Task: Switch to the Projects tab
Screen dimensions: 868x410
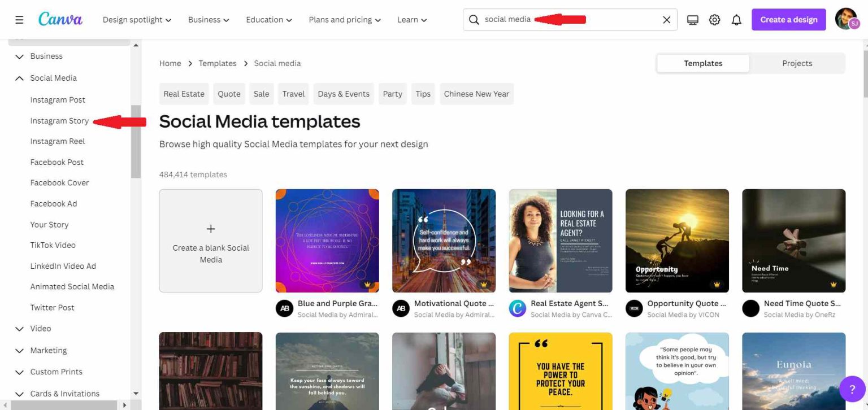Action: click(797, 63)
